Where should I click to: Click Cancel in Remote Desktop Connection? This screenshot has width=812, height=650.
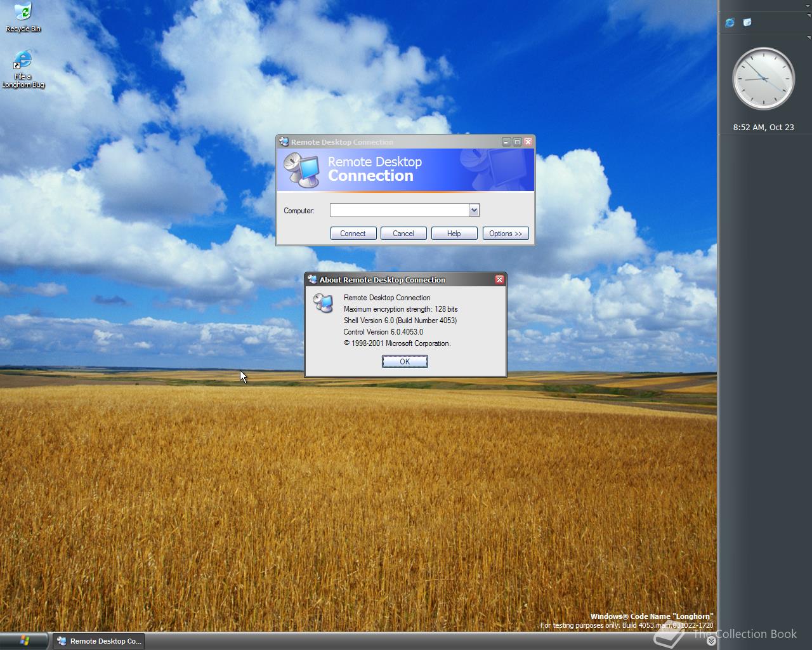click(x=403, y=234)
